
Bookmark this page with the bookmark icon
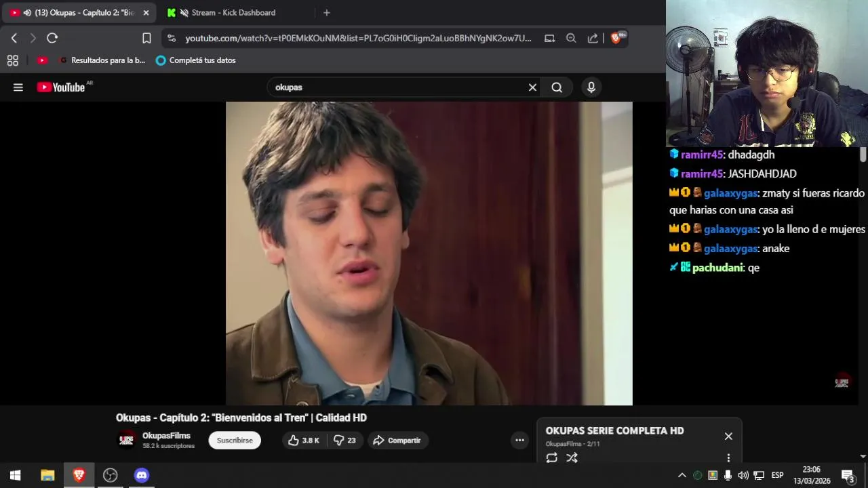click(x=146, y=38)
